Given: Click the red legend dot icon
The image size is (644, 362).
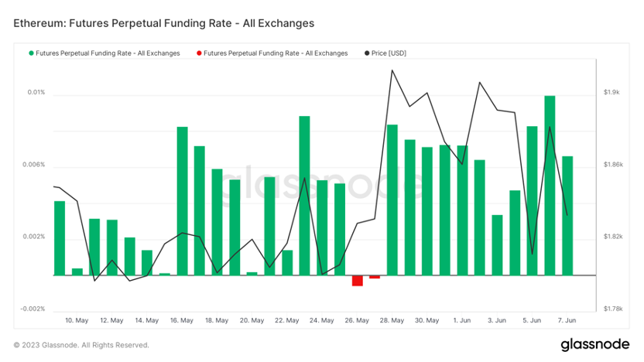Looking at the screenshot, I should 199,53.
